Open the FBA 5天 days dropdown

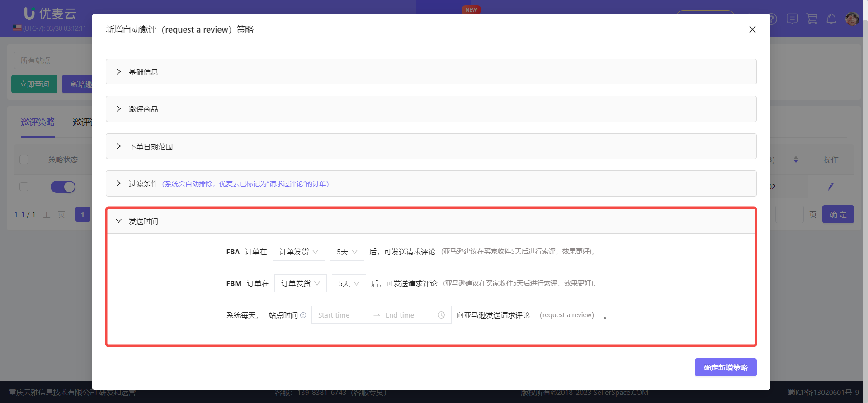point(347,252)
